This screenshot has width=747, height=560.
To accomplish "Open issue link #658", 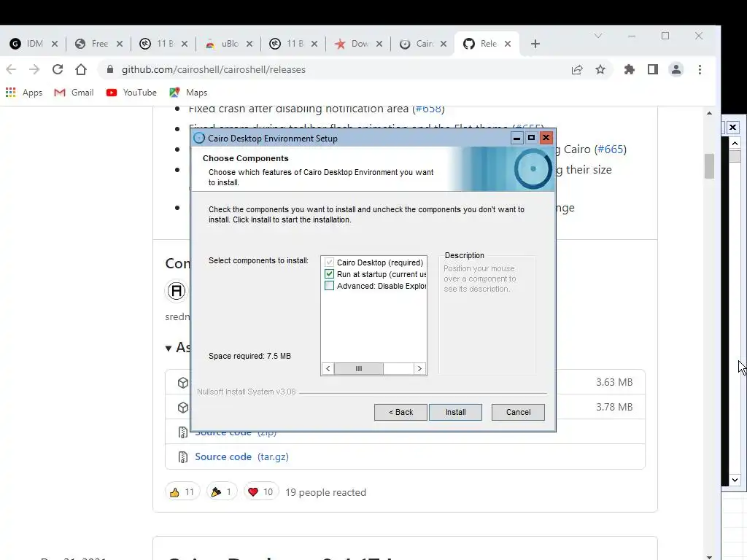I will coord(428,109).
